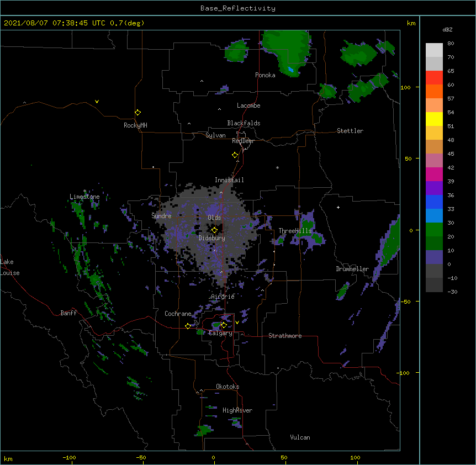The height and width of the screenshot is (465, 476).
Task: Click the Innisfail city label
Action: [x=229, y=180]
